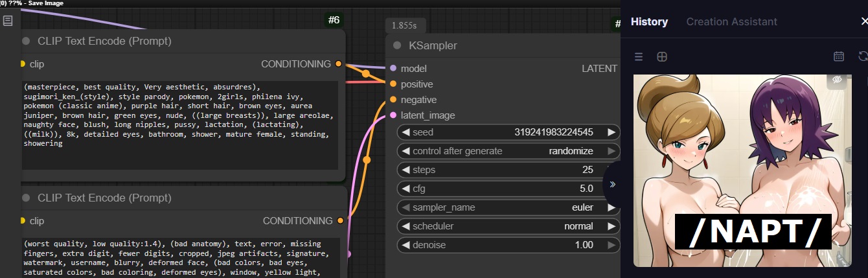This screenshot has width=868, height=278.
Task: Edit the negative prompt text box
Action: point(179,258)
